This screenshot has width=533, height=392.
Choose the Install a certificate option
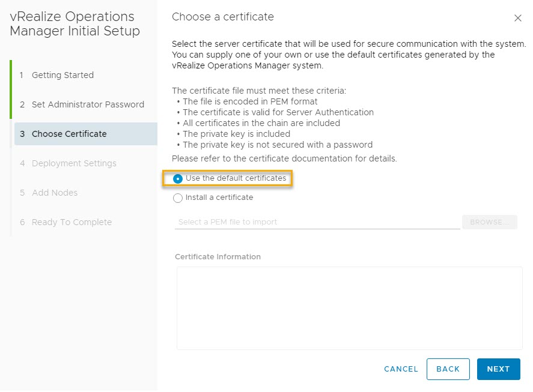[178, 198]
